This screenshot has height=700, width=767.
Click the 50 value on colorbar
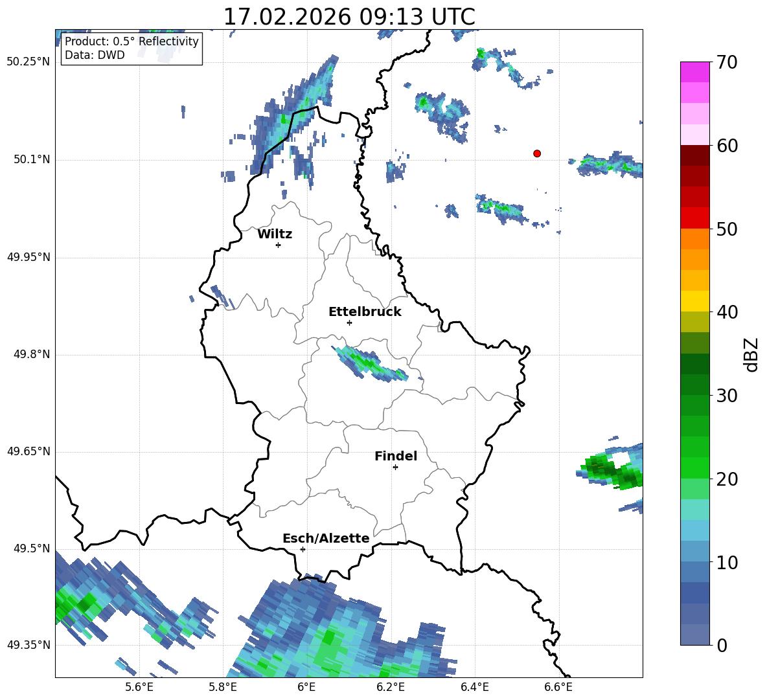click(727, 229)
